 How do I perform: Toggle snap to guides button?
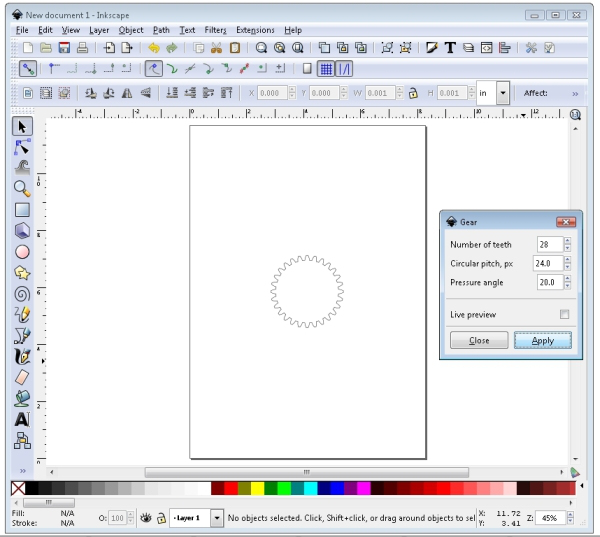(x=344, y=69)
